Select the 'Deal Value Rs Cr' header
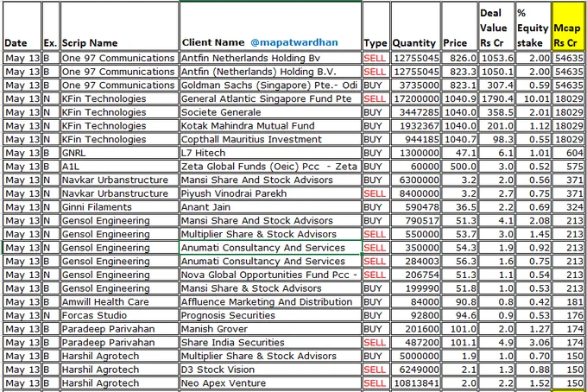The width and height of the screenshot is (587, 392). [x=496, y=26]
